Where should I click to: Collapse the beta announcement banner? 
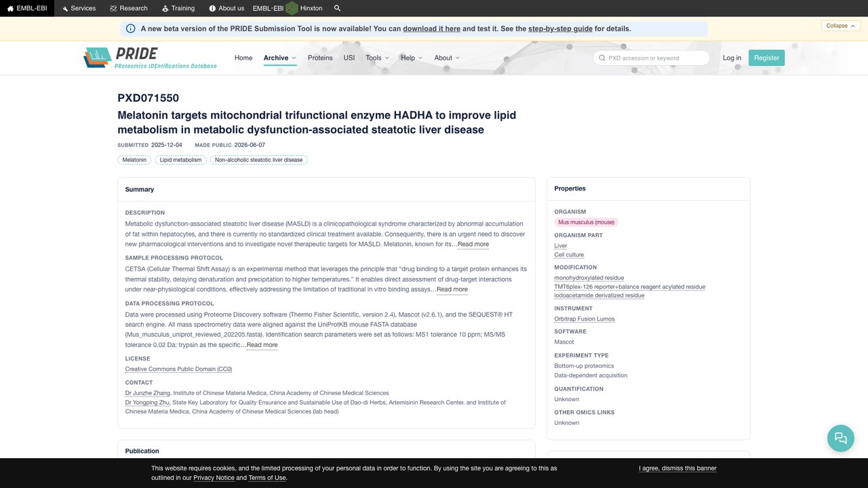tap(841, 26)
